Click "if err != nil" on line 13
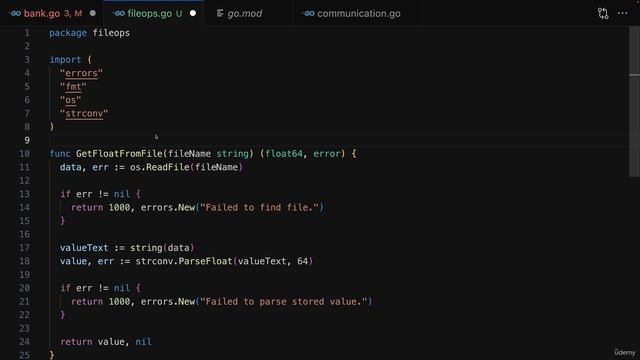The height and width of the screenshot is (360, 640). (x=95, y=194)
